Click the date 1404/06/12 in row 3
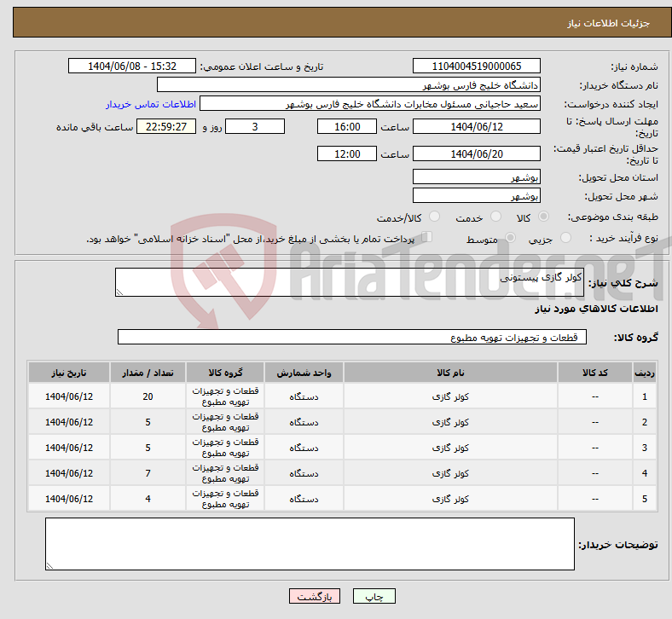This screenshot has width=672, height=619. click(69, 448)
